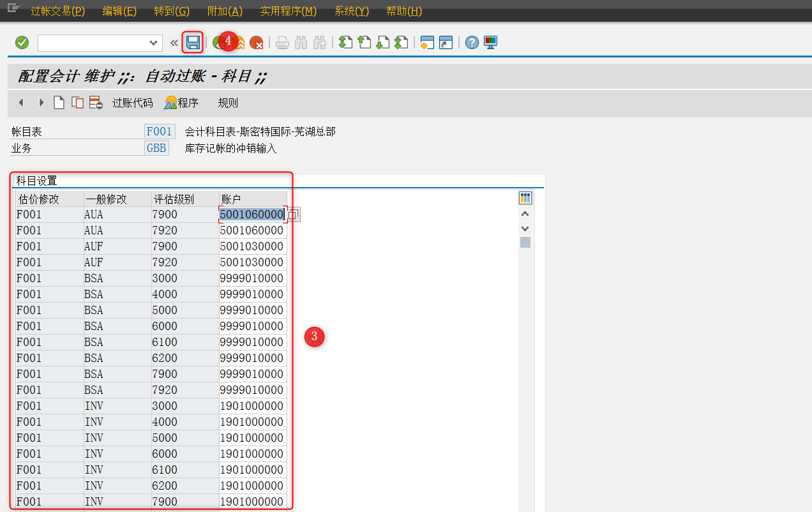Screen dimensions: 812x512
Task: Open the table settings grid icon
Action: (524, 197)
